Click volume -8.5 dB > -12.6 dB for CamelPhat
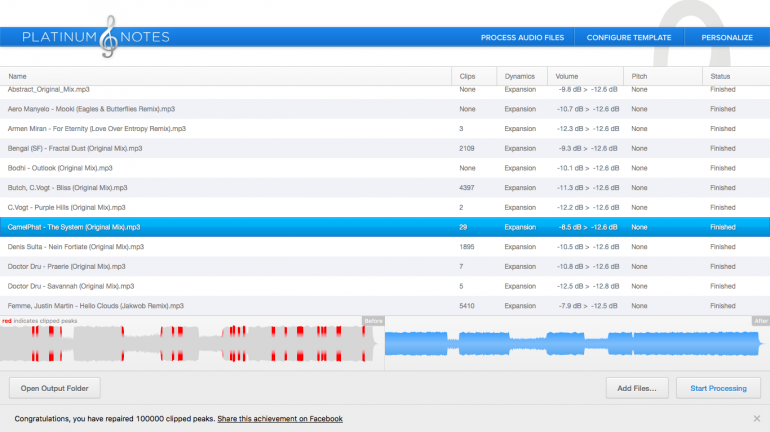Image resolution: width=770 pixels, height=432 pixels. [x=588, y=227]
